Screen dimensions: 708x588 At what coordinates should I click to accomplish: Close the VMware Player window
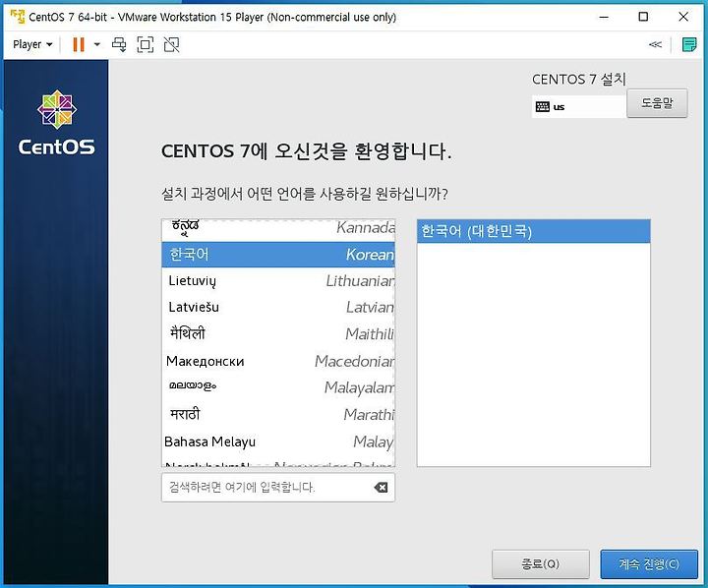683,17
